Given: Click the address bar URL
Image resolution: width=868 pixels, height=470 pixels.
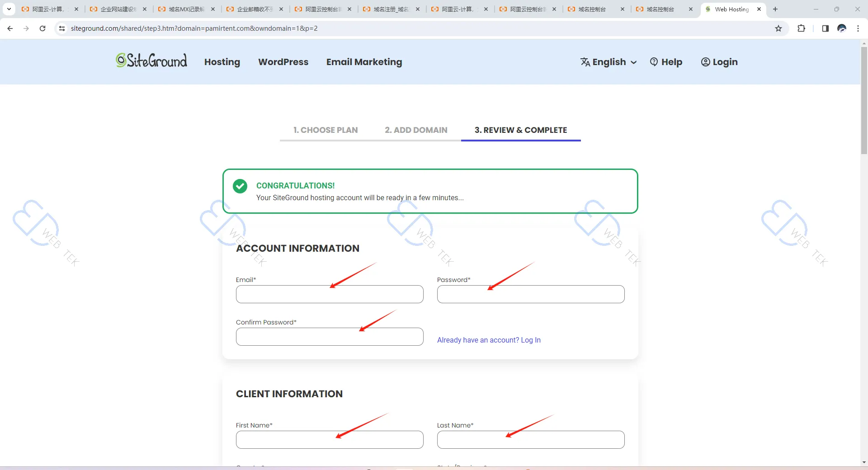Looking at the screenshot, I should [194, 28].
